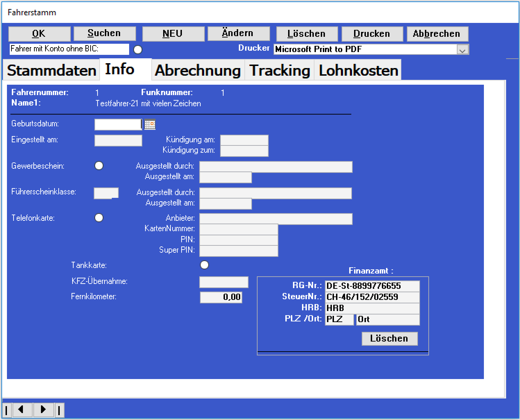Click the SteuerNr. input field
Screen dimensions: 520x420
click(x=372, y=297)
